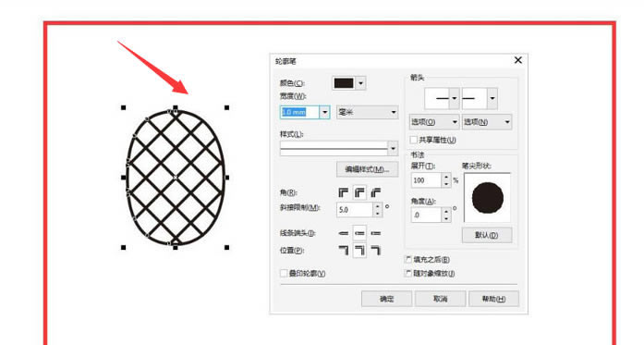Viewport: 644px width, 345px height.
Task: Open help via 帮助(H) button
Action: (x=493, y=299)
